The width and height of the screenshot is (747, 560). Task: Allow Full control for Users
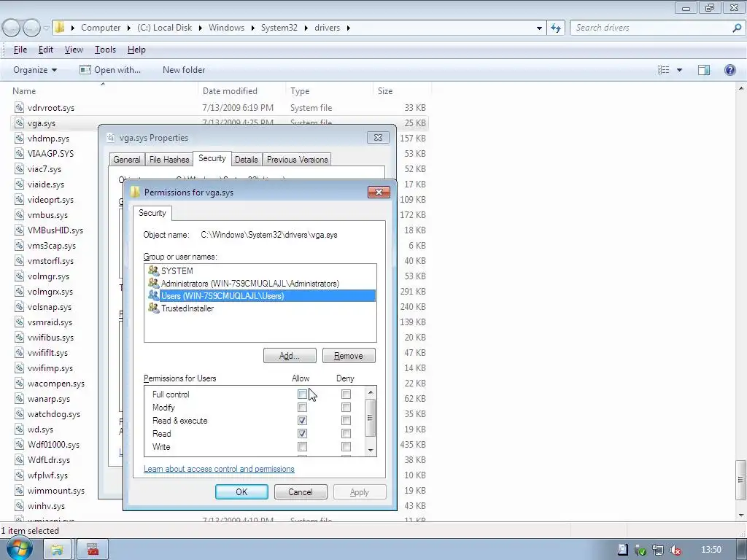(302, 394)
